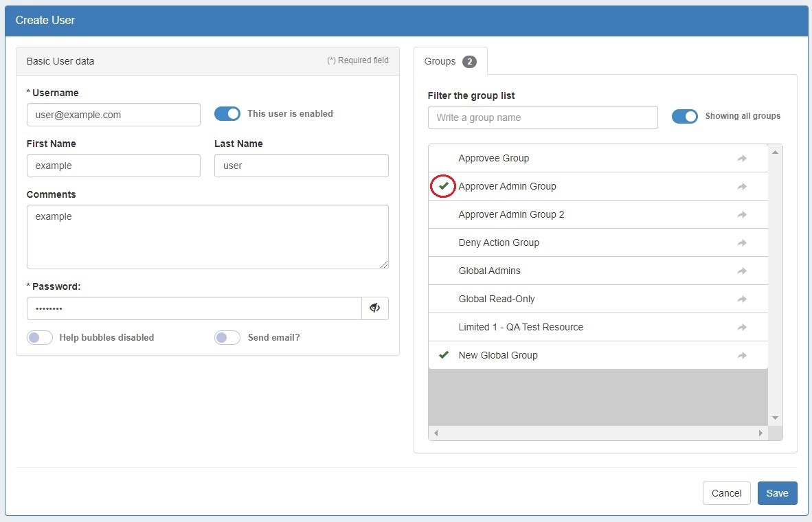Focus the 'Write a group name' filter field
The width and height of the screenshot is (812, 522).
543,117
